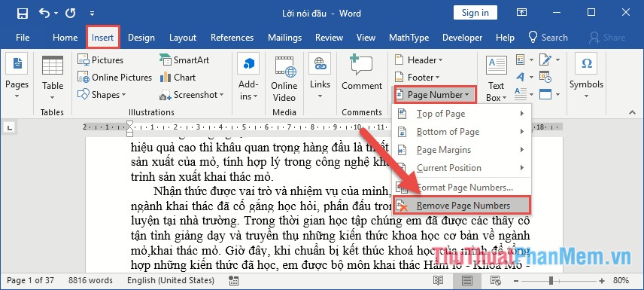Add a Drop Cap
Screen dimensions: 644x290
[524, 95]
